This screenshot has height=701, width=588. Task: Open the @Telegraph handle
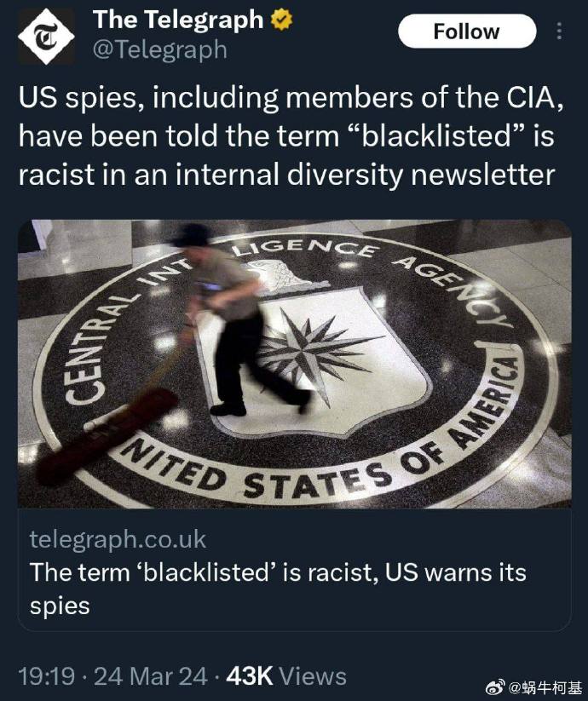(159, 49)
